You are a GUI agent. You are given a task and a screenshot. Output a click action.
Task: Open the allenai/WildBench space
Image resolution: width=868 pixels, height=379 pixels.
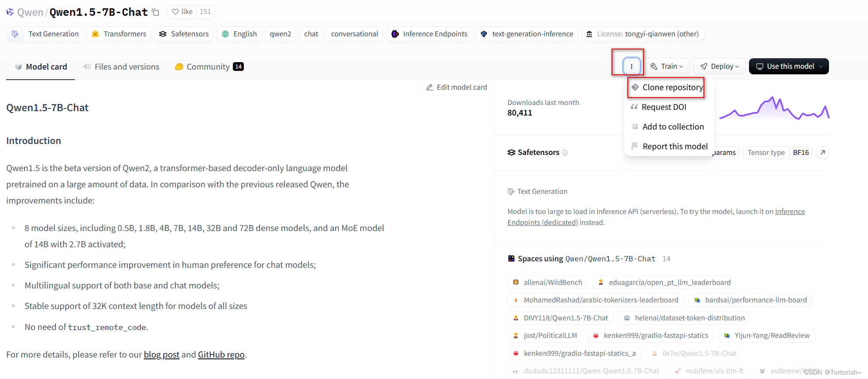(x=547, y=282)
